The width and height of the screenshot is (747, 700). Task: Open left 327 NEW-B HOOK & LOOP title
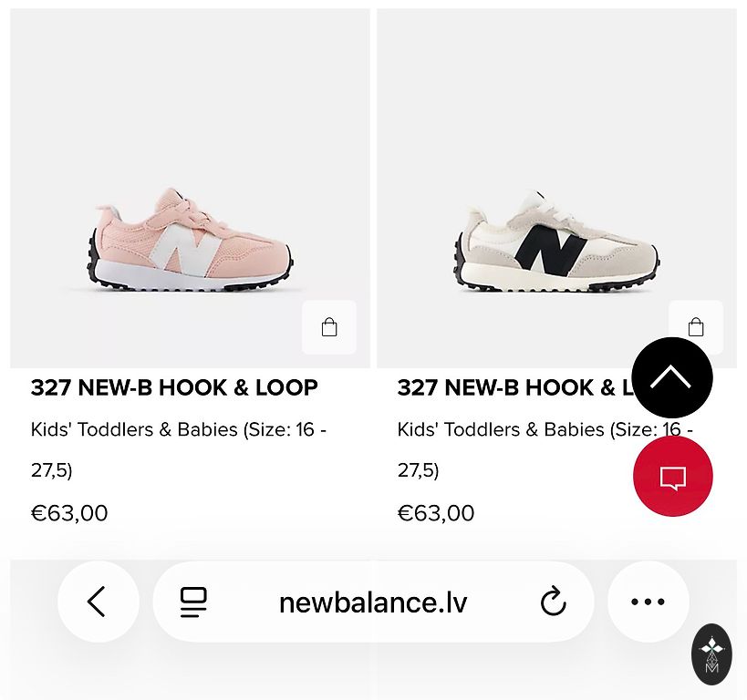[174, 387]
